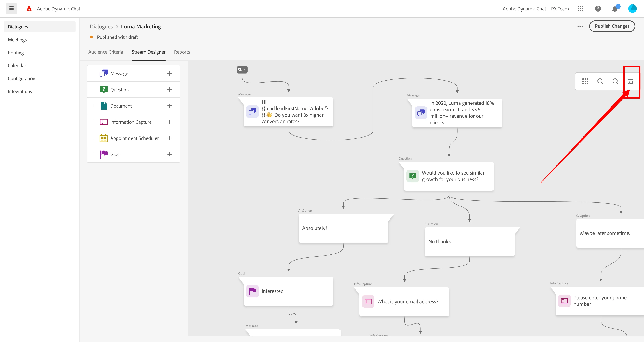The width and height of the screenshot is (644, 342).
Task: Open the more options ellipsis menu
Action: 580,26
